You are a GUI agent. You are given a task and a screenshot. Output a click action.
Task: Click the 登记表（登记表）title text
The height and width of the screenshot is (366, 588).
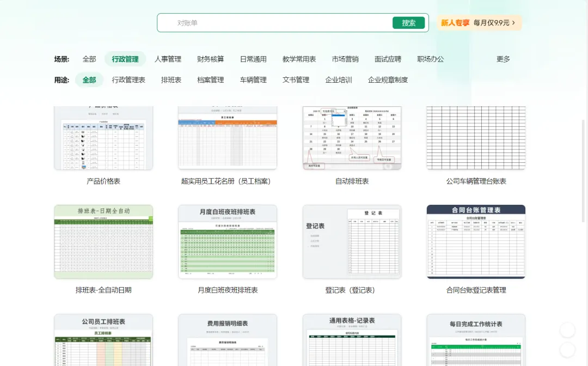pyautogui.click(x=350, y=290)
